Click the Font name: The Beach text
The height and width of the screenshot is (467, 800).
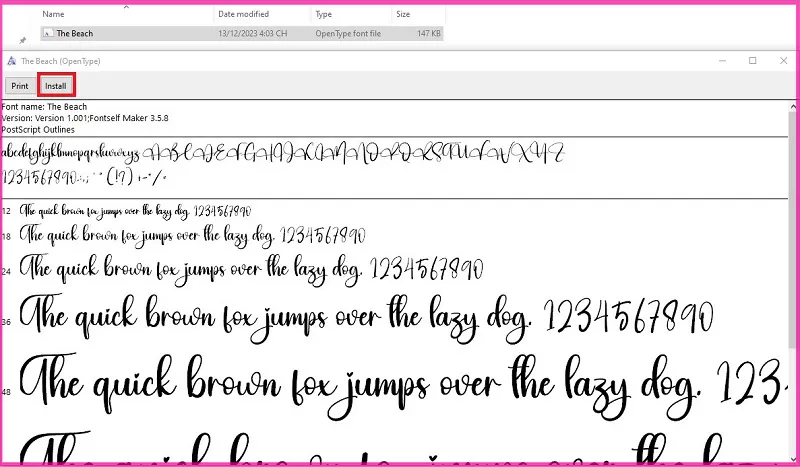click(x=45, y=107)
